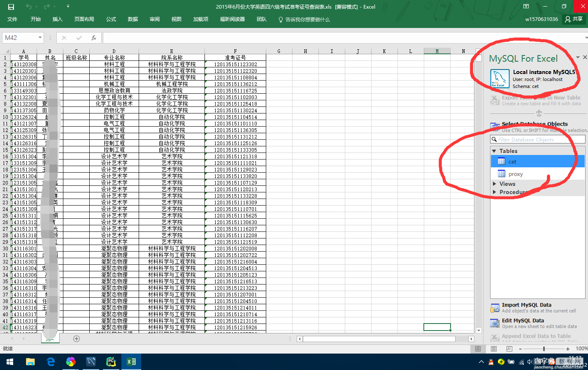Screen dimensions: 588x370
Task: Open the 团队 ribbon tab
Action: coord(262,19)
